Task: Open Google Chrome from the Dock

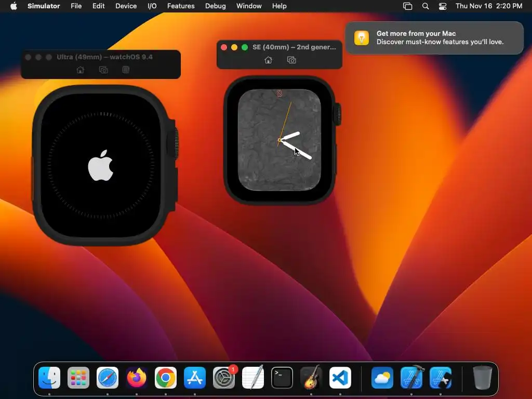Action: (166, 378)
